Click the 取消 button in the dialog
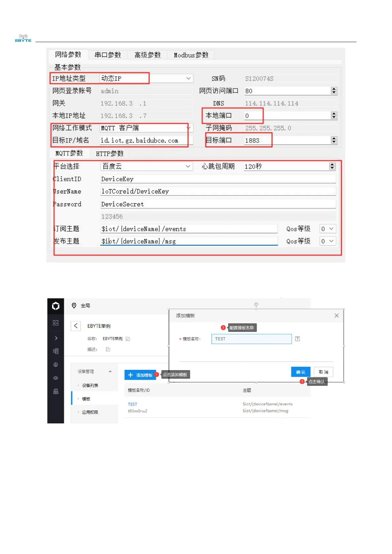 (323, 372)
